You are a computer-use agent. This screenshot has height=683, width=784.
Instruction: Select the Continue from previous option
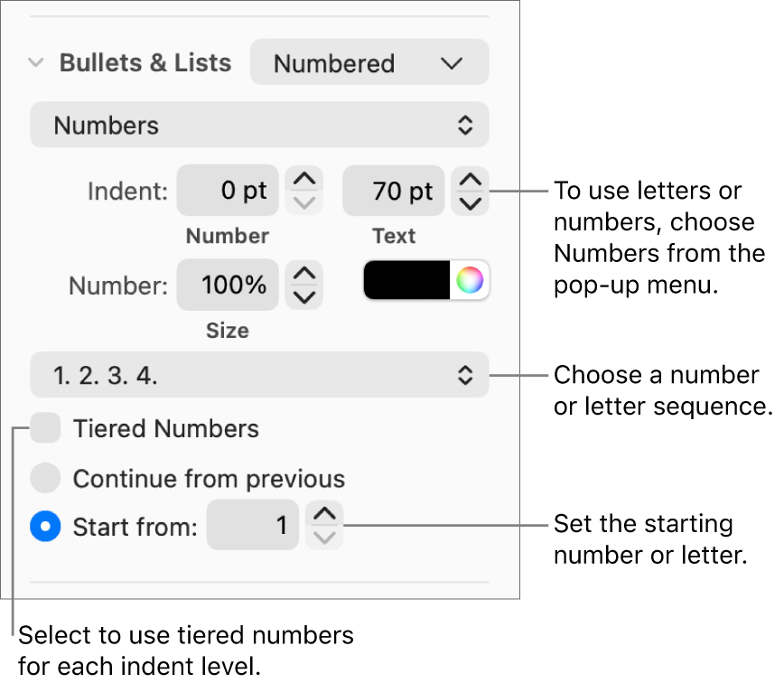click(x=45, y=478)
